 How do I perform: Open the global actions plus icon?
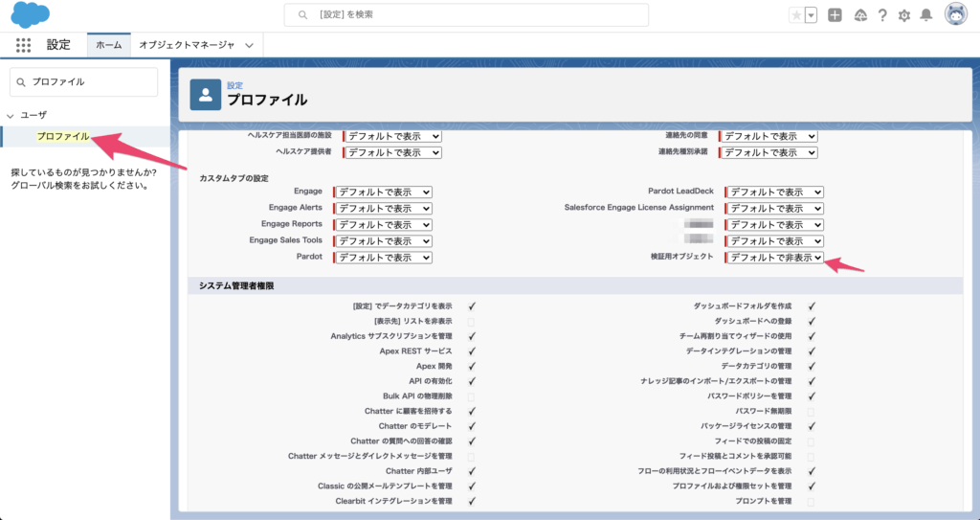pyautogui.click(x=835, y=15)
